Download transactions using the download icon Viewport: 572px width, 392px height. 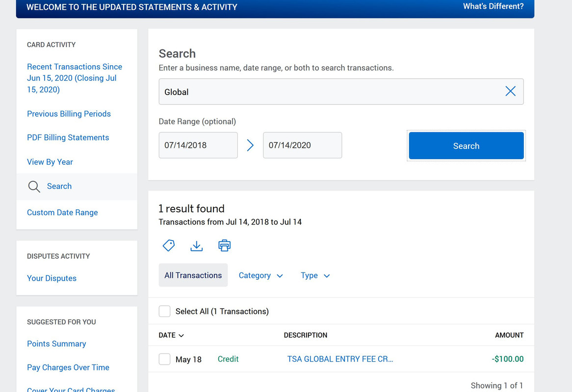pyautogui.click(x=196, y=246)
